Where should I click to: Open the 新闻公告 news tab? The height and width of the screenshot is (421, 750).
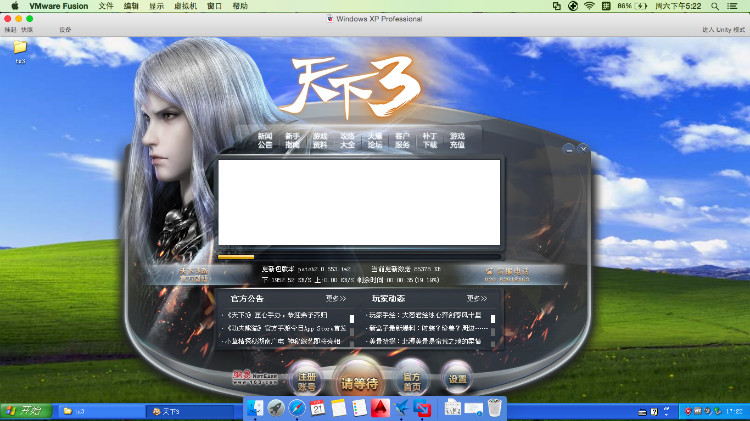265,140
